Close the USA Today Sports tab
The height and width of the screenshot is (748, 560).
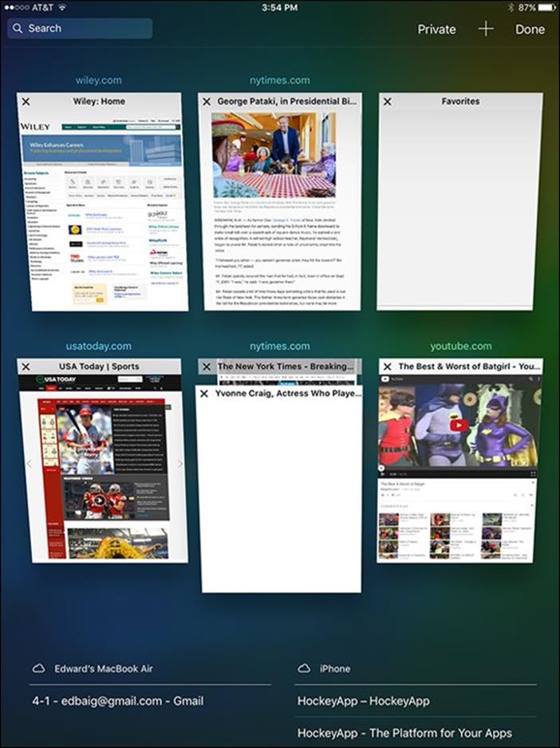click(26, 366)
